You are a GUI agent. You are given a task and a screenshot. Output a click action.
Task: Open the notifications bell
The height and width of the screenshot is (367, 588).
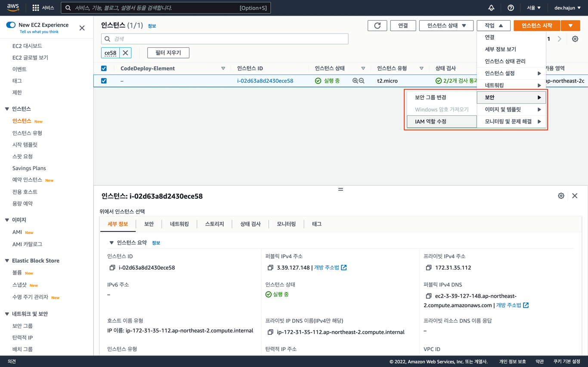coord(491,8)
